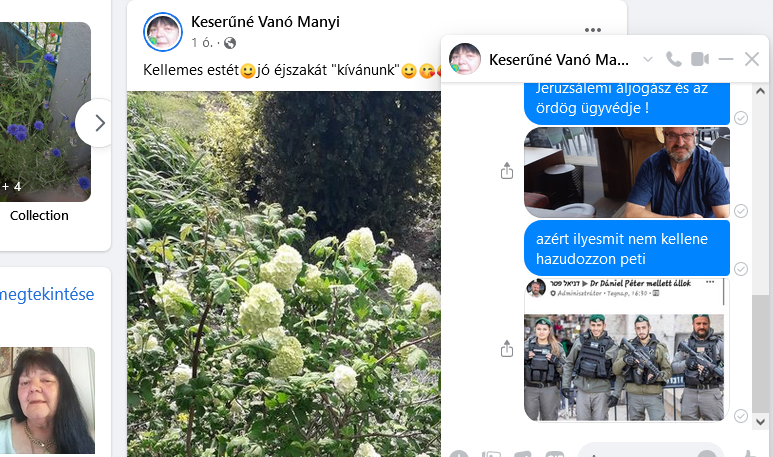773x457 pixels.
Task: Open the photo of the man in chat
Action: [627, 172]
